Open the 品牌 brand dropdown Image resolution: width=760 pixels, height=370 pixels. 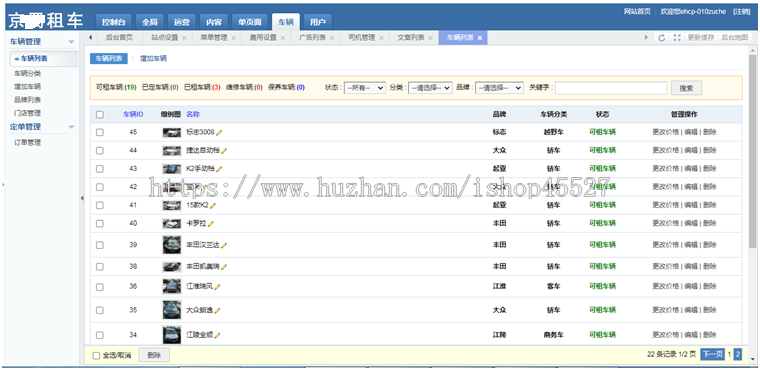coord(499,88)
